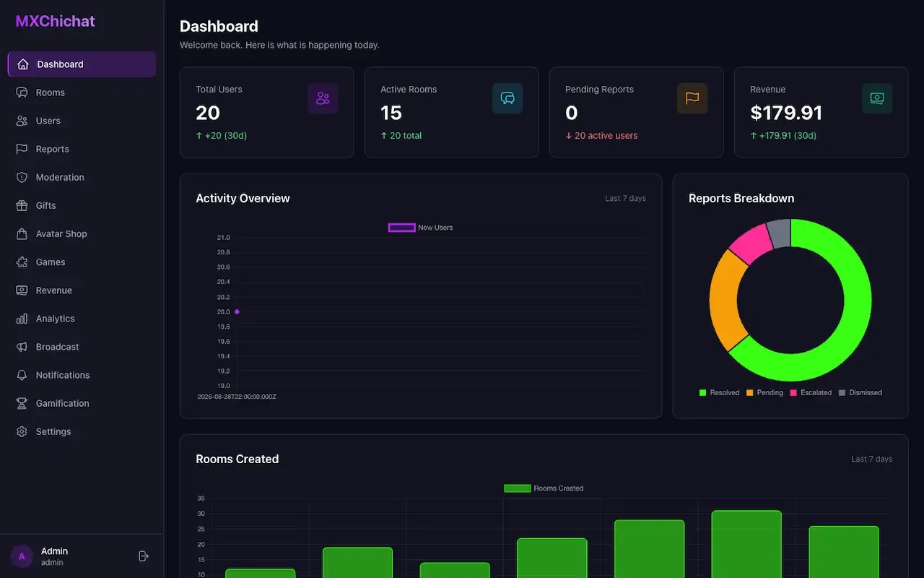Click the $179.91 revenue value
Screen dimensions: 924x578
pyautogui.click(x=786, y=113)
